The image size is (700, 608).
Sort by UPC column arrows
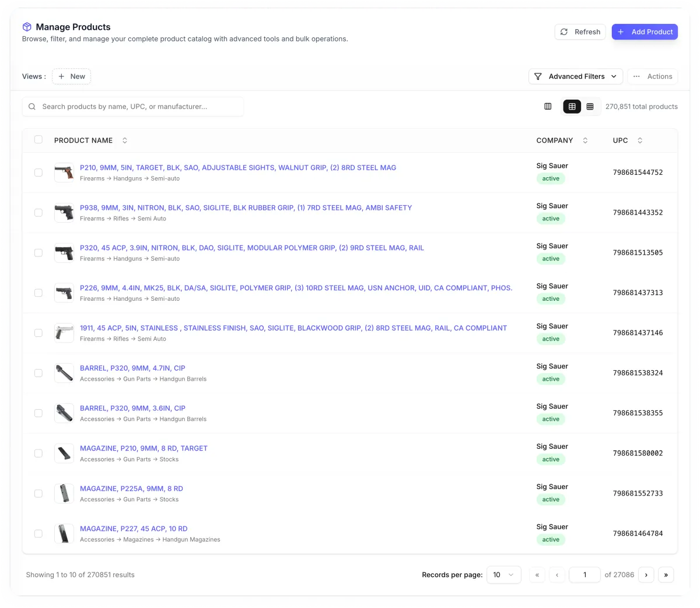(x=640, y=140)
